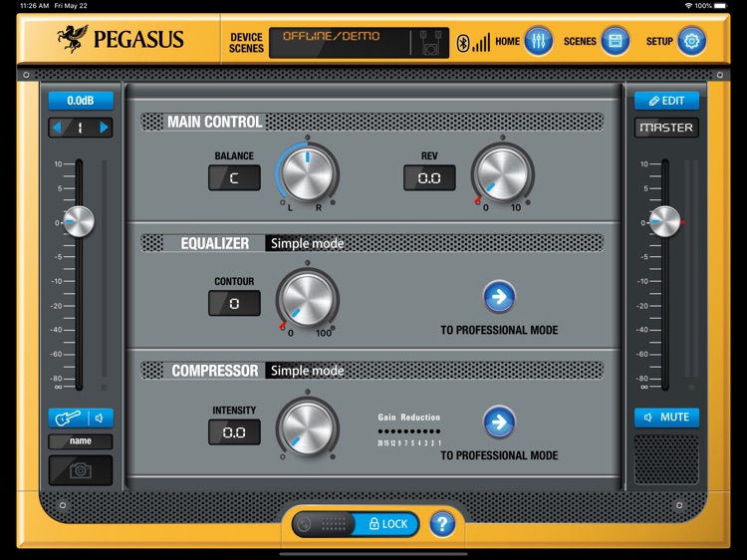Tap the speaker device icon in scenes display
Viewport: 747px width, 560px height.
430,43
